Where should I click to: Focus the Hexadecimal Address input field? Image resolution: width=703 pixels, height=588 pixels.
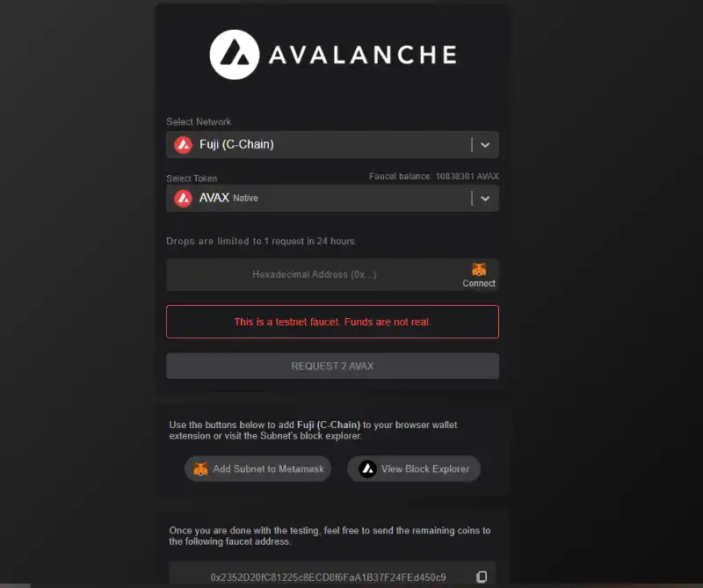315,274
